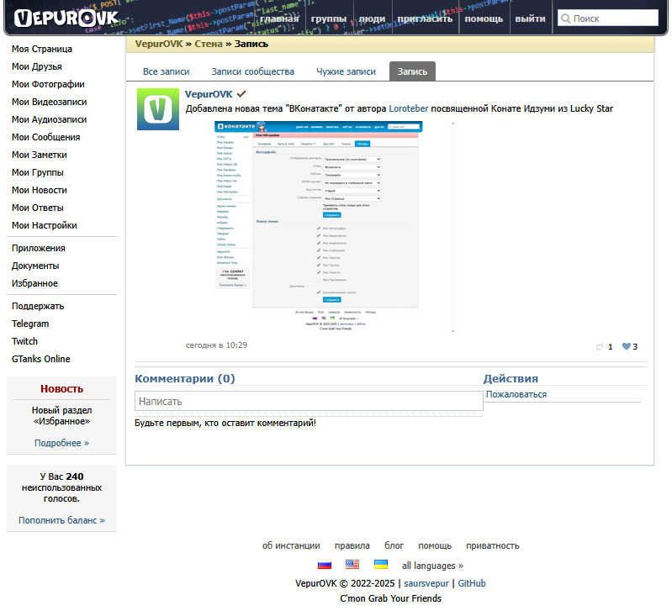Click the VepurOVK logo in header
This screenshot has height=616, width=672.
(66, 18)
